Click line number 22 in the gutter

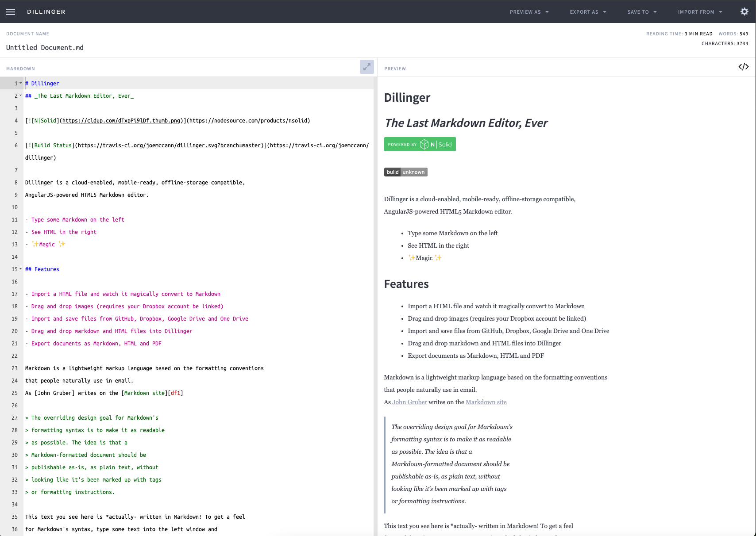coord(15,356)
